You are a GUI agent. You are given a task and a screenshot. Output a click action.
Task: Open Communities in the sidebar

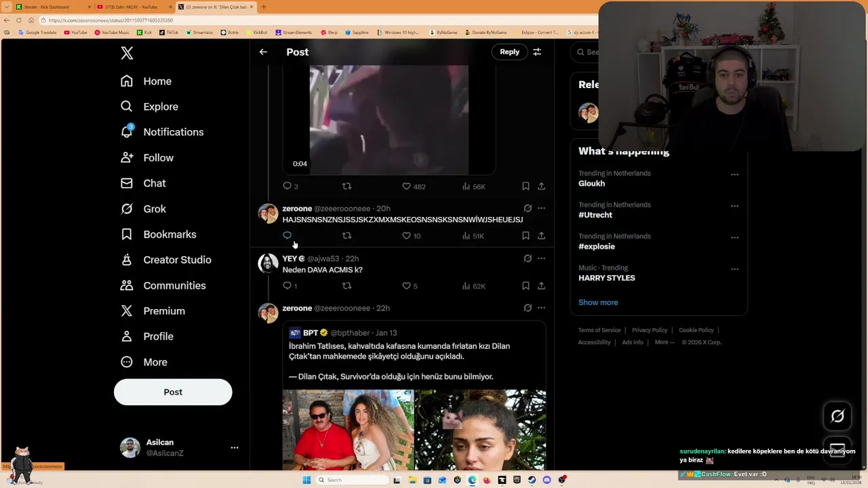(x=163, y=285)
